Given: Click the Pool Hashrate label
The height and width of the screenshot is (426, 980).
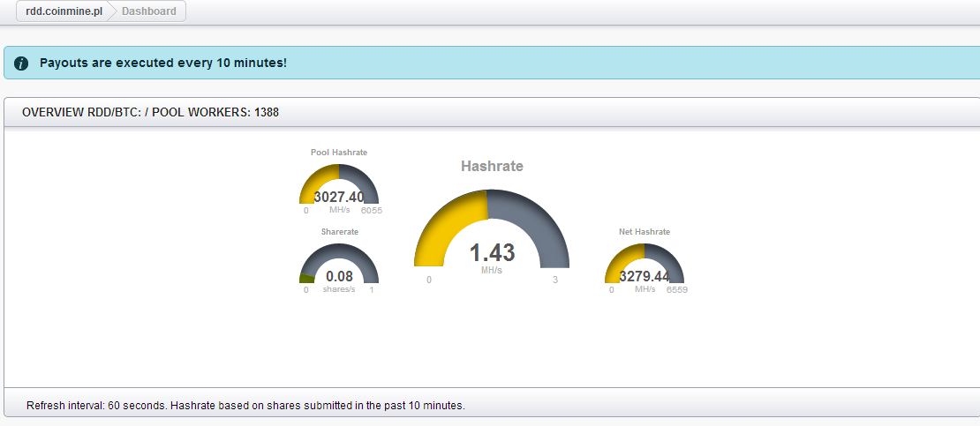Looking at the screenshot, I should point(339,153).
